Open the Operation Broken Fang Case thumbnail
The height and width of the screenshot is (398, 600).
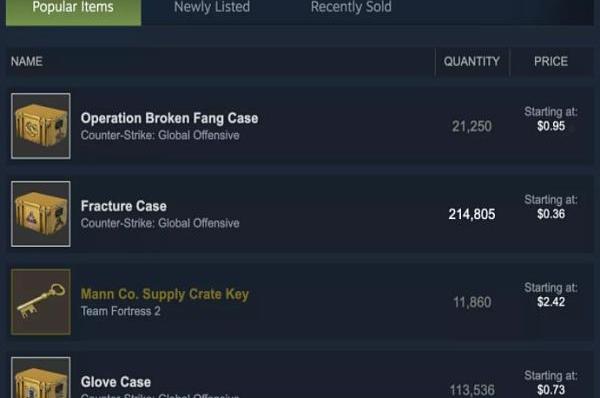41,126
